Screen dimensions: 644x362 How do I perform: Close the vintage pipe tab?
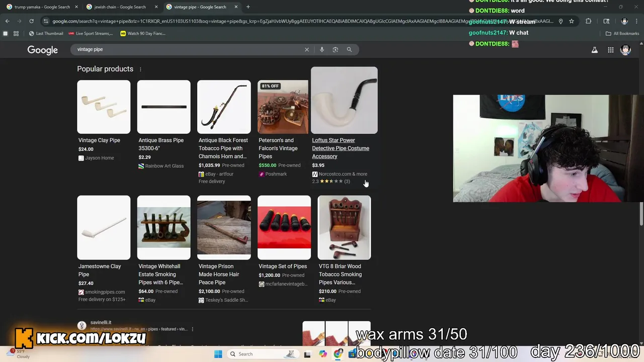pyautogui.click(x=236, y=7)
